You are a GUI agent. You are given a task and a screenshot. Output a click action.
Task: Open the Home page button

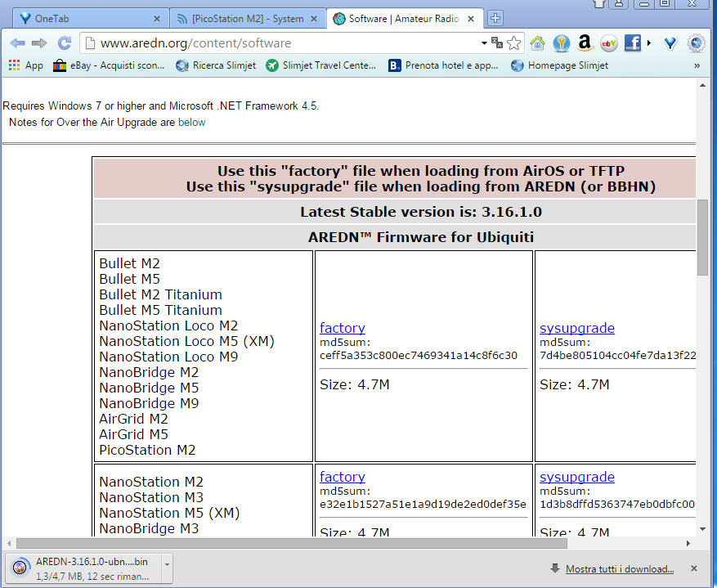point(538,43)
